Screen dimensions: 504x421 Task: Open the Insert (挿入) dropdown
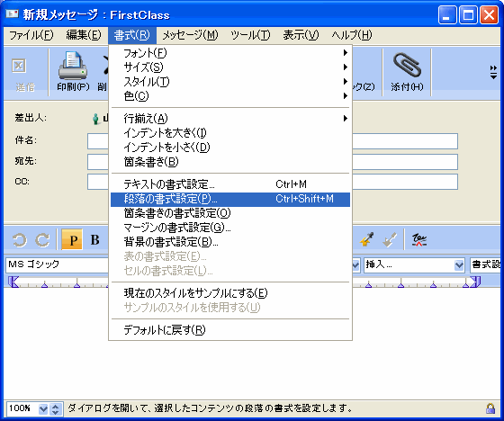click(x=414, y=265)
